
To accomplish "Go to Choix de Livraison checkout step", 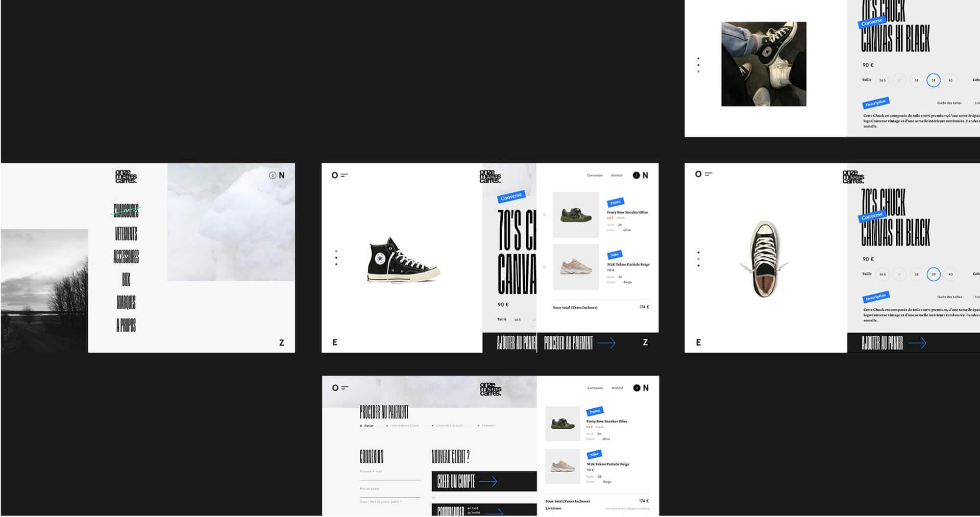I will [448, 426].
